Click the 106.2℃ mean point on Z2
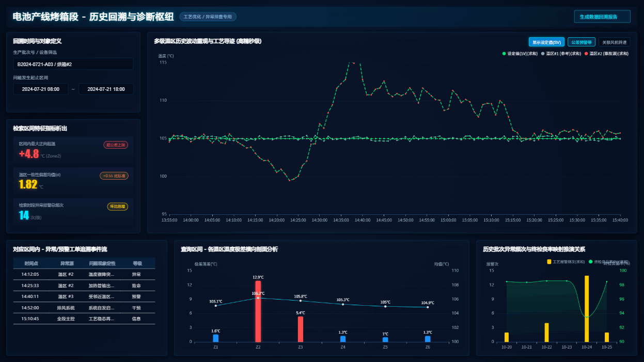Screen dimensions: 644x362 point(258,298)
